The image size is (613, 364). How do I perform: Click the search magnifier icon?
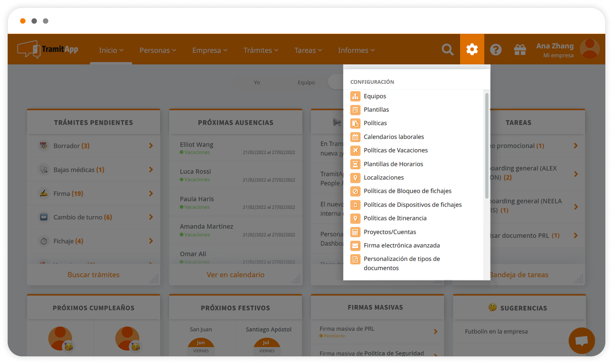[x=447, y=50]
